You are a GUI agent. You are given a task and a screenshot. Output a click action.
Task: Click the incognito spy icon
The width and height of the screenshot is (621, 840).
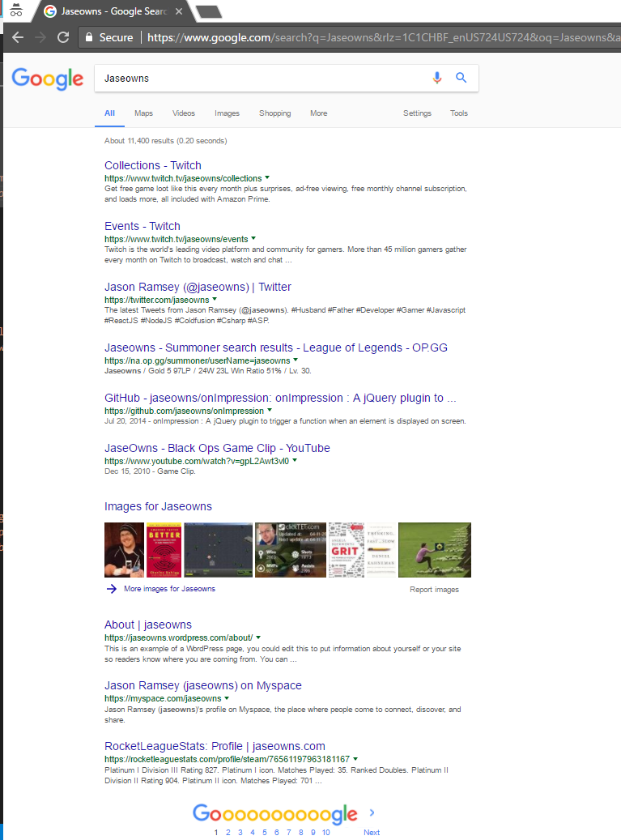pyautogui.click(x=16, y=11)
